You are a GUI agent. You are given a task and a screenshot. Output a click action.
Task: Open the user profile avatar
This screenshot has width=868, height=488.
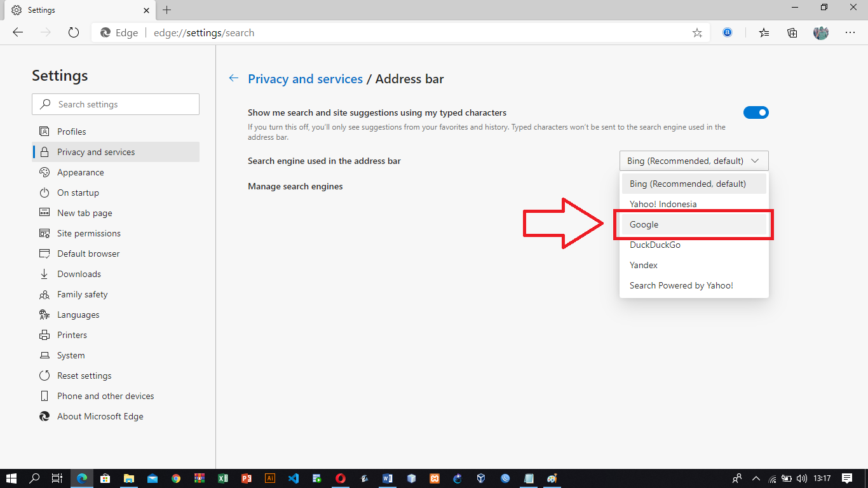[x=821, y=32]
